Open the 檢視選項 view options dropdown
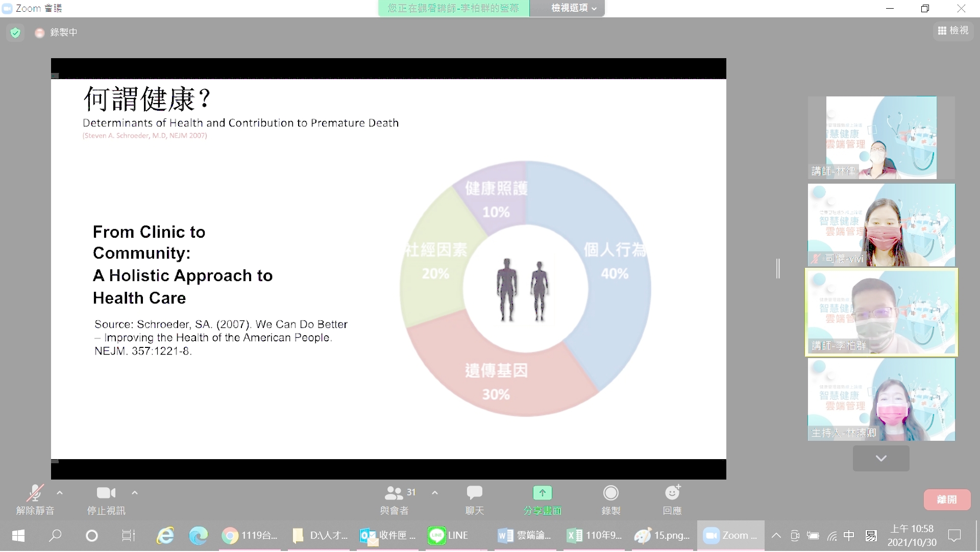The width and height of the screenshot is (980, 552). [x=567, y=8]
